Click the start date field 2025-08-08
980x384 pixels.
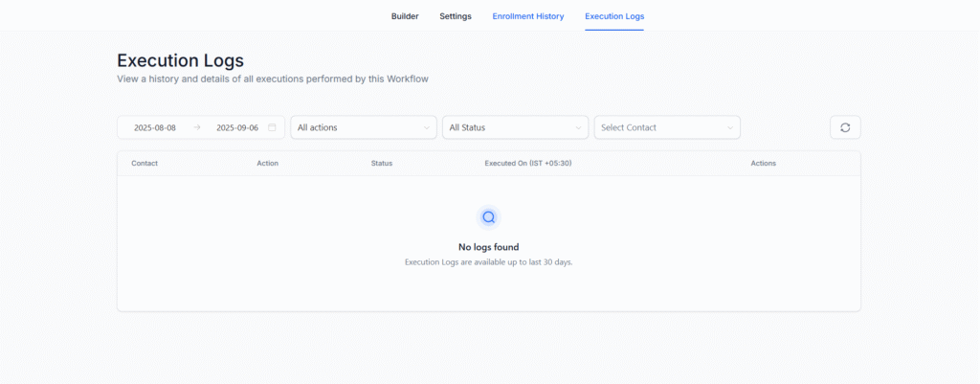click(155, 127)
